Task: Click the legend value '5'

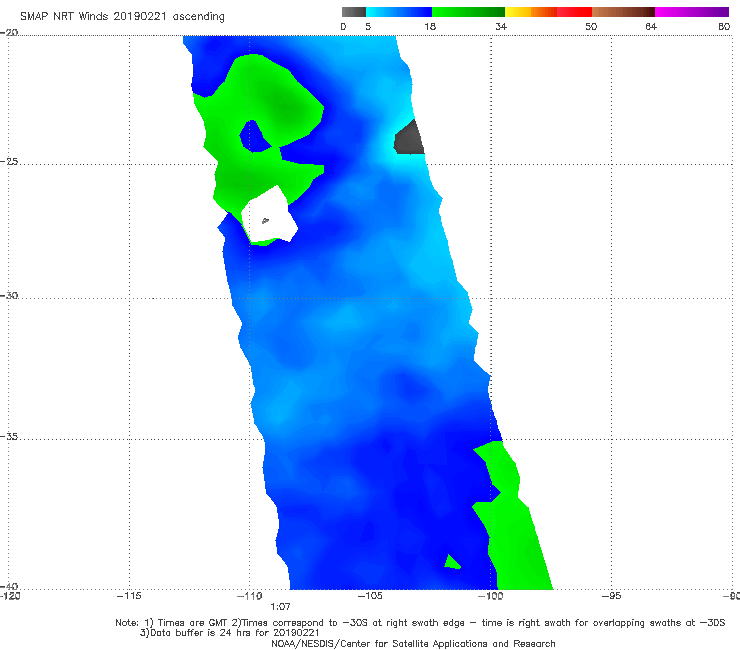Action: point(368,27)
